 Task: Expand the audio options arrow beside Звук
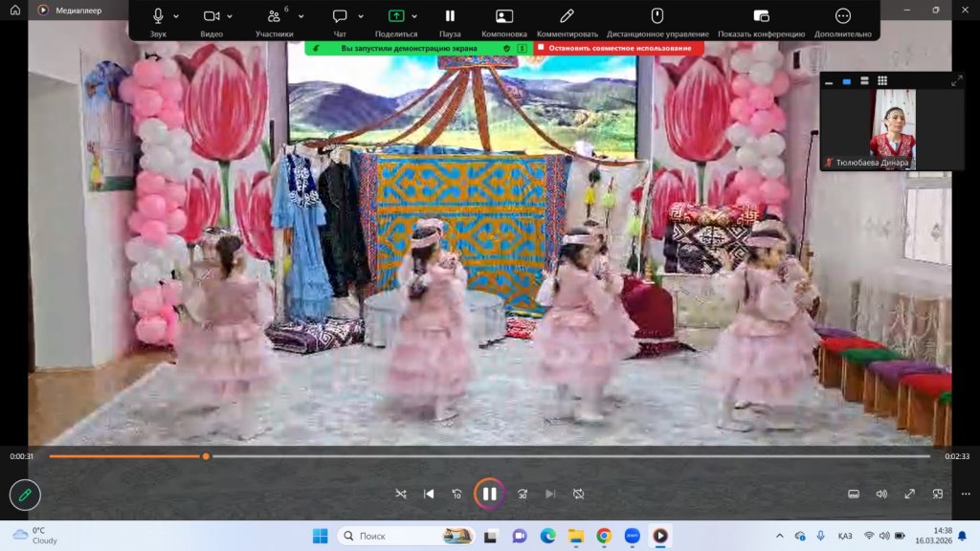(x=178, y=16)
